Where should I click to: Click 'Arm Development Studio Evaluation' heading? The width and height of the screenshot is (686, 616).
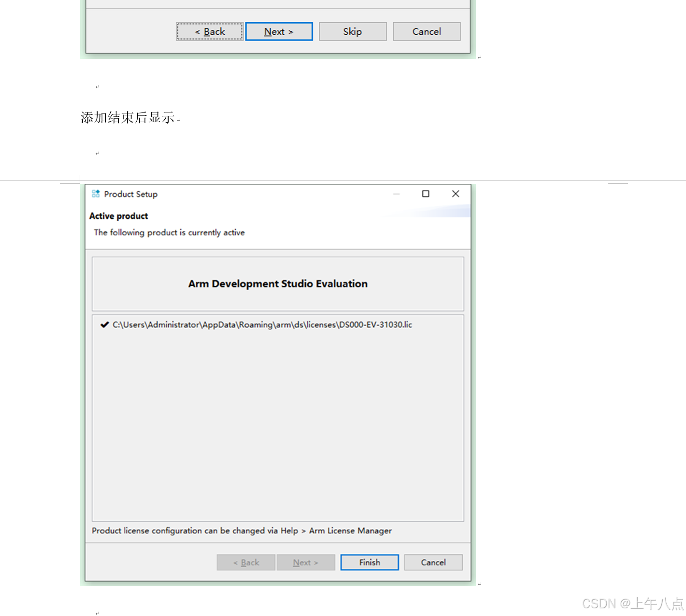tap(278, 284)
